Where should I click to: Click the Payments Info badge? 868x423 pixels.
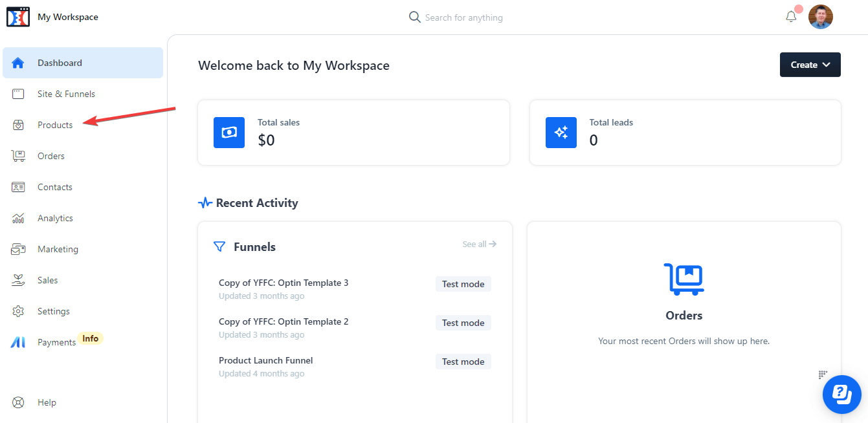click(x=90, y=338)
